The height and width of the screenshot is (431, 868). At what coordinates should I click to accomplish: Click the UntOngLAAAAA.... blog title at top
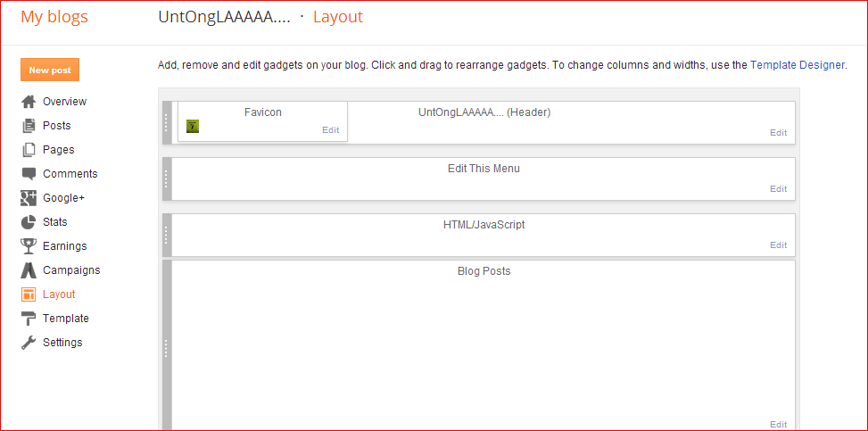point(224,17)
